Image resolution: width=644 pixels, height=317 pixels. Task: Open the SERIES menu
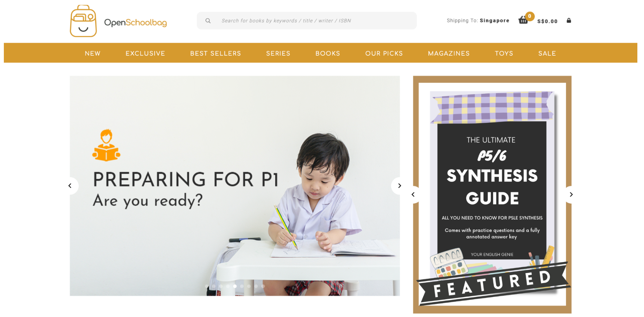point(278,53)
